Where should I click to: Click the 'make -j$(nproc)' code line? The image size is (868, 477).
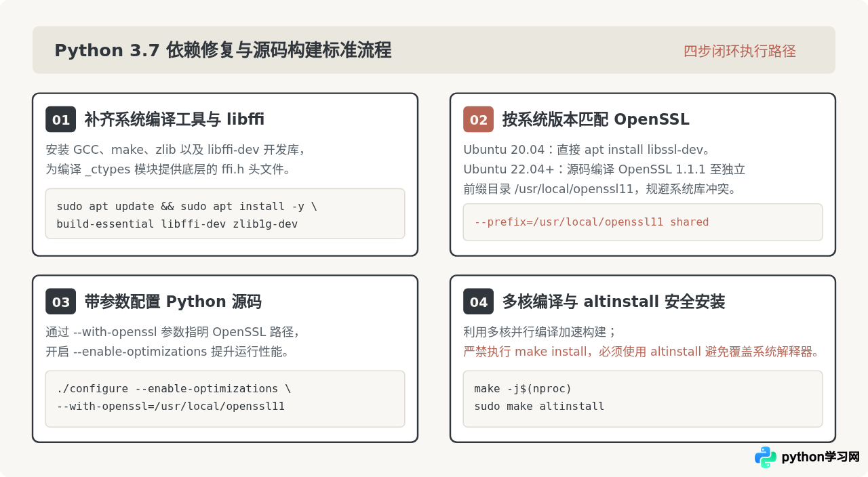pyautogui.click(x=523, y=388)
